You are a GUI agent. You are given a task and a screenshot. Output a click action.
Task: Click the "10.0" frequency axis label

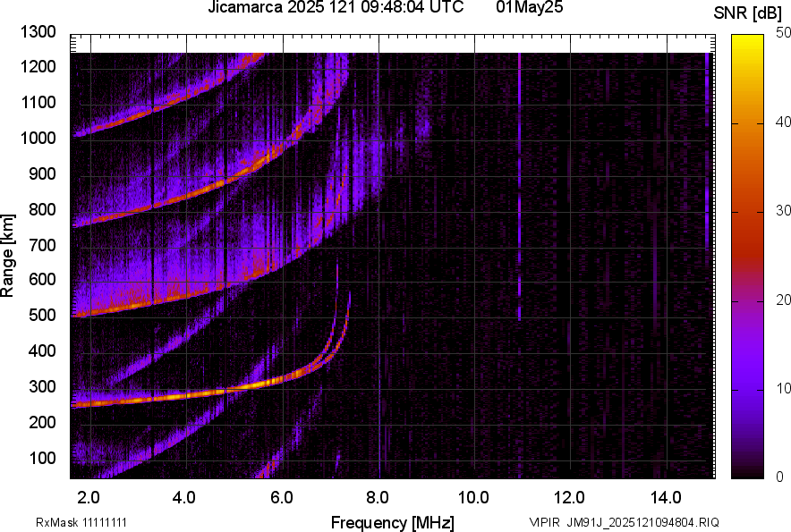(473, 498)
